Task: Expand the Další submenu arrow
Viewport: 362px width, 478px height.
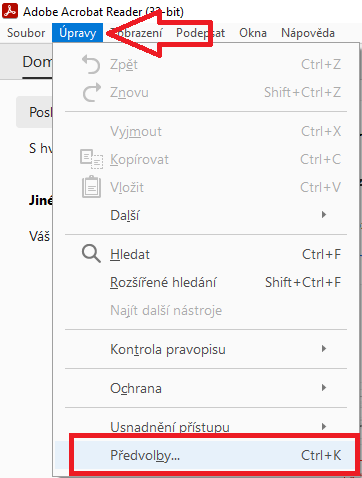Action: [324, 215]
